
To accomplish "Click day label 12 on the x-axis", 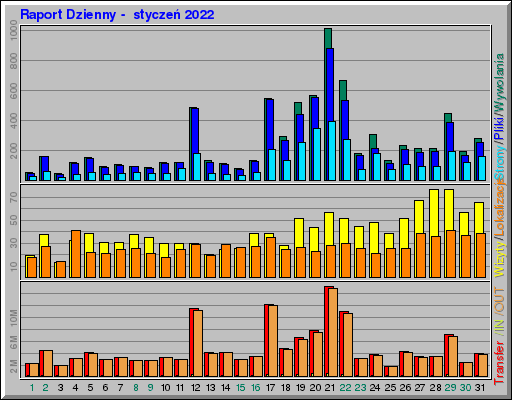I will point(195,388).
